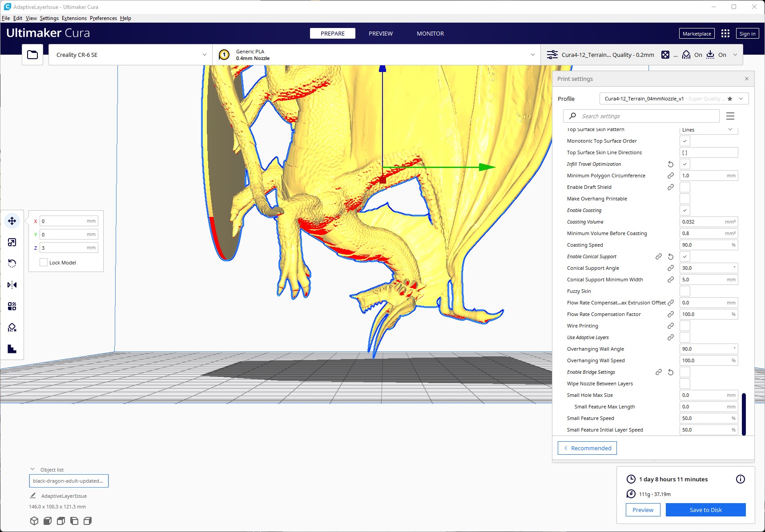Viewport: 765px width, 532px height.
Task: Open the File menu
Action: click(6, 18)
